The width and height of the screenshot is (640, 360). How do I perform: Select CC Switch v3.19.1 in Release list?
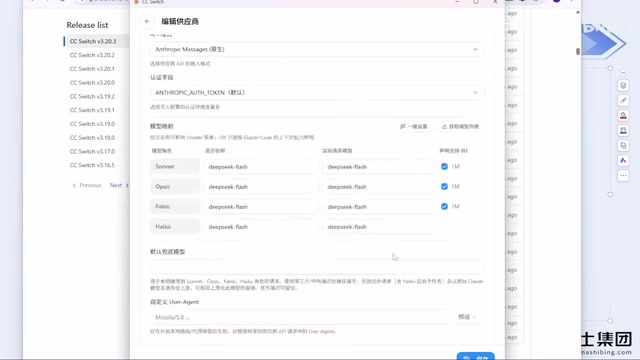click(92, 110)
